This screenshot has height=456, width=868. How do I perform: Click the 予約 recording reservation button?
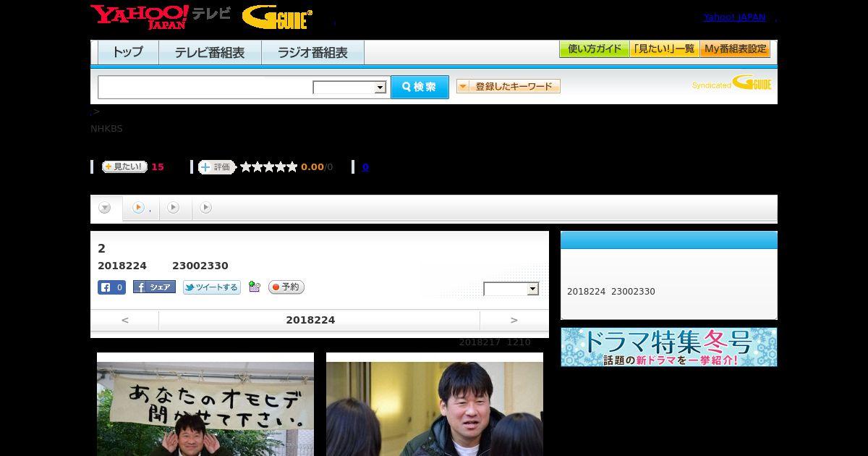[x=286, y=287]
